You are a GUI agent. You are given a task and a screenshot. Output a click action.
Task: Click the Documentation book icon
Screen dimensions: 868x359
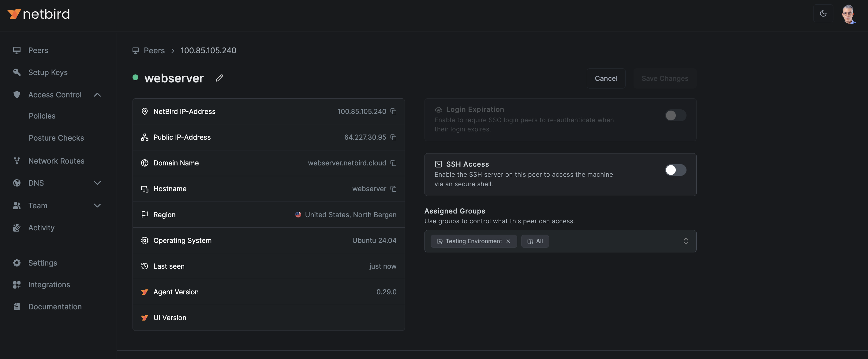point(17,307)
